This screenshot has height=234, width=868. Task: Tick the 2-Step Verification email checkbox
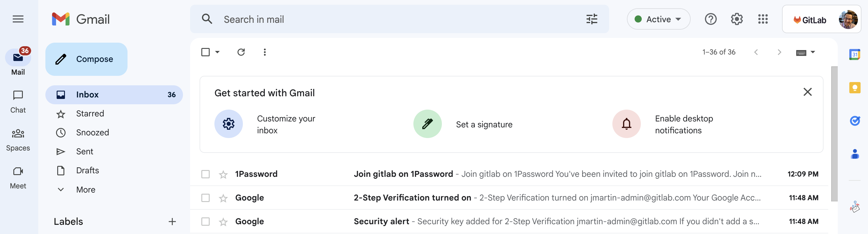pyautogui.click(x=205, y=198)
